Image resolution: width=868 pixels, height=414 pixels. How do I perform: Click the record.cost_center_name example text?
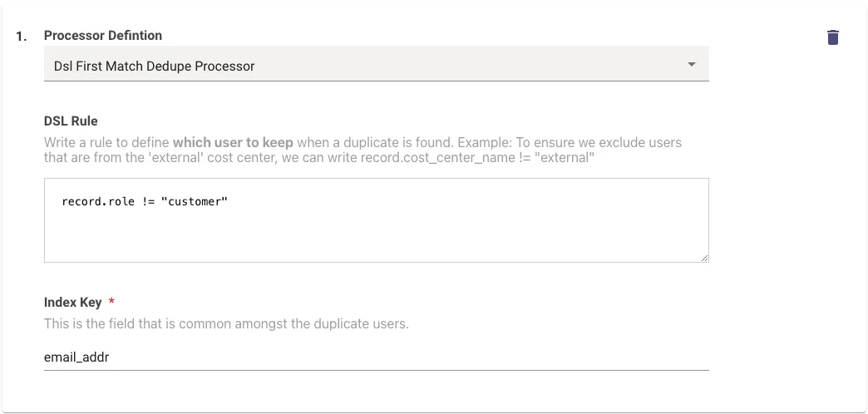[x=438, y=158]
